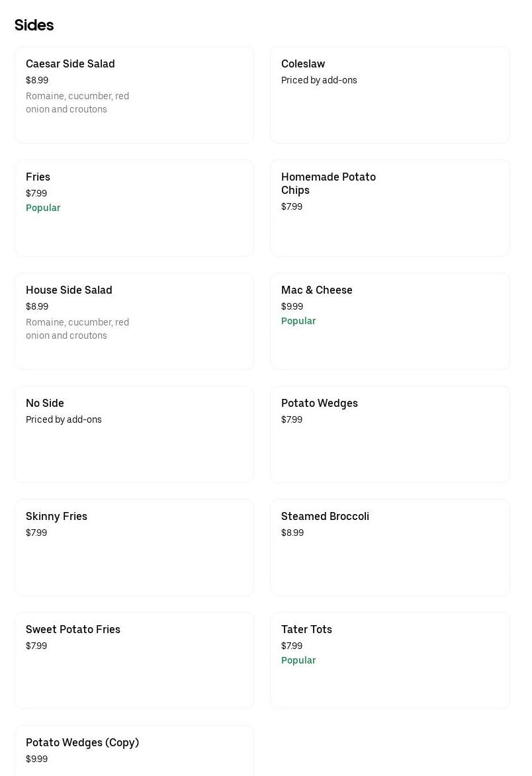Click the Romaine description under Caesar Side Salad
The width and height of the screenshot is (532, 776).
tap(77, 103)
